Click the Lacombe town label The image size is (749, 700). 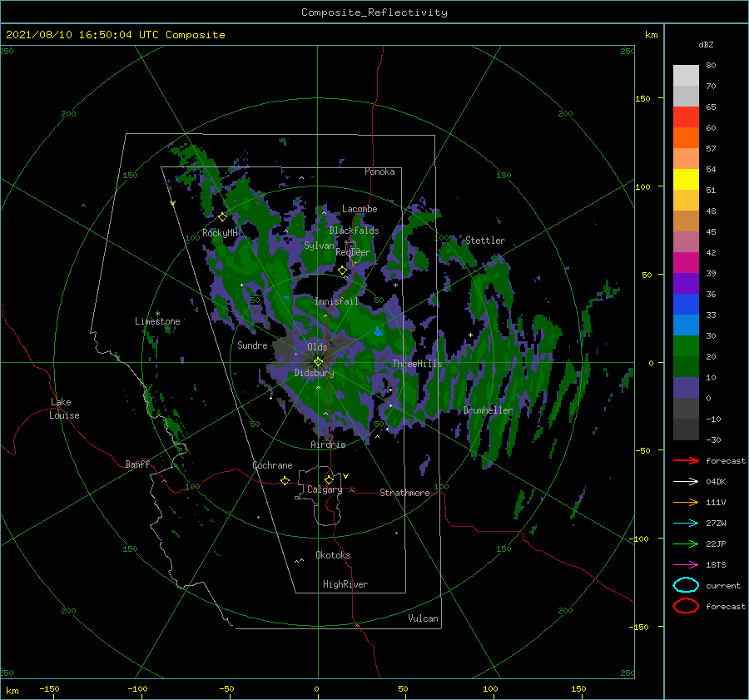[360, 209]
